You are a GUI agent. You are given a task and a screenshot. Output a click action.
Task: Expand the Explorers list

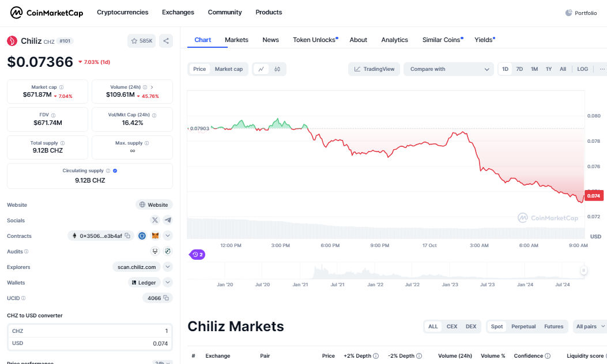point(168,267)
